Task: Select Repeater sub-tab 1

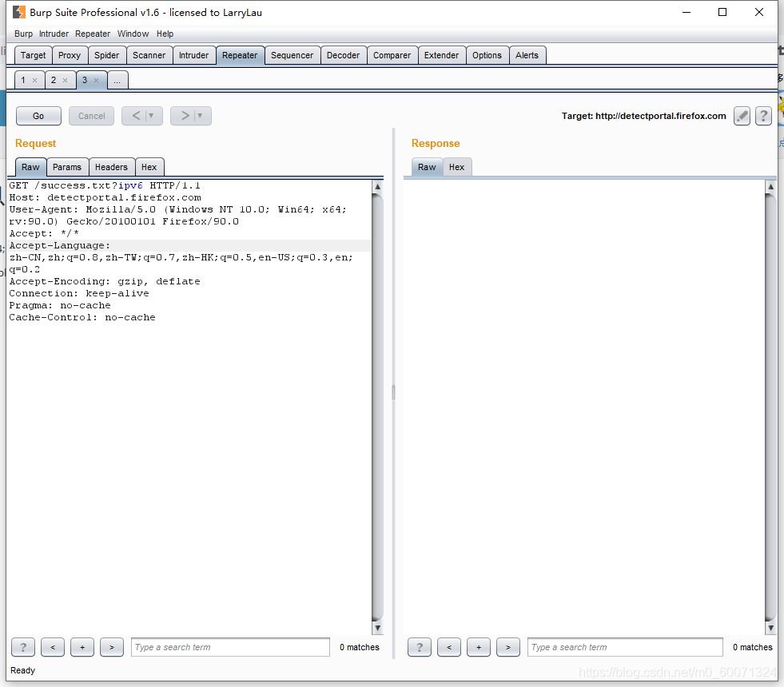Action: (x=23, y=81)
